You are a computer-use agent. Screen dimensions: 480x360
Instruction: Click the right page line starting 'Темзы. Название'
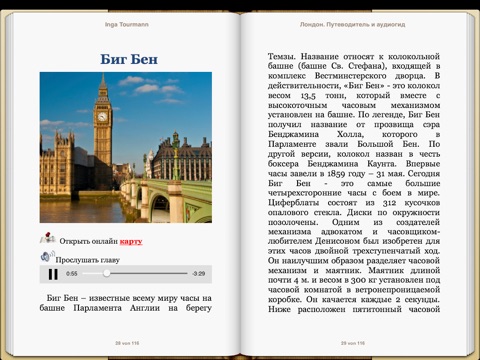pyautogui.click(x=354, y=56)
